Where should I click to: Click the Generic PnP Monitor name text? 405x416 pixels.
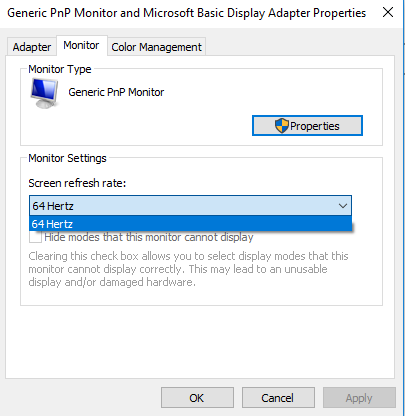[x=116, y=92]
